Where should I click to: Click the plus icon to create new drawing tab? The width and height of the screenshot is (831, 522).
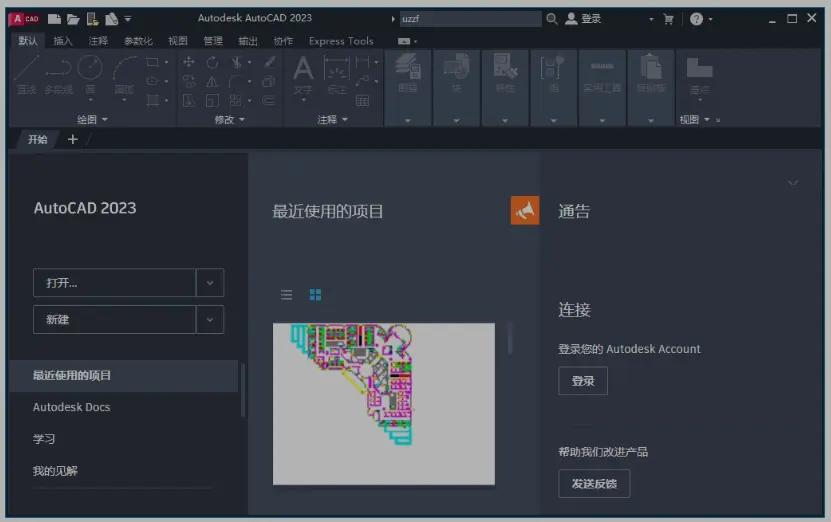[x=73, y=139]
